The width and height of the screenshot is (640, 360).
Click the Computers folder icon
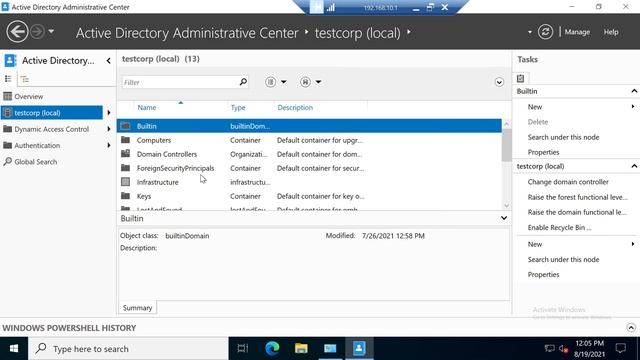point(126,140)
